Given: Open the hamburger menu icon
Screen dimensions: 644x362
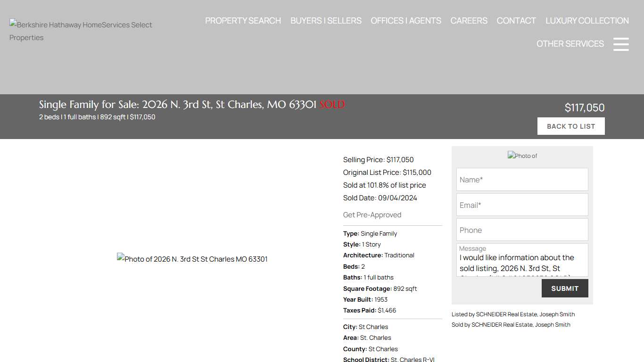Looking at the screenshot, I should pos(621,44).
